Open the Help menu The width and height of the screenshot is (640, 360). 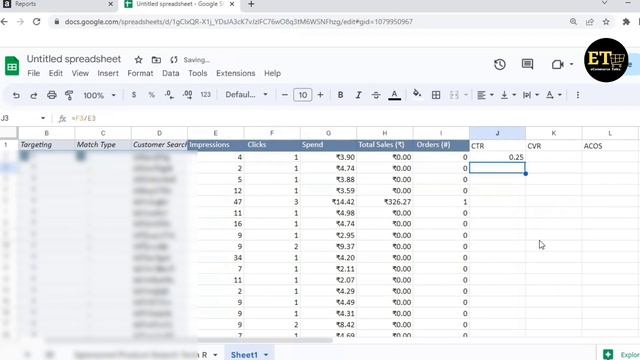(272, 73)
